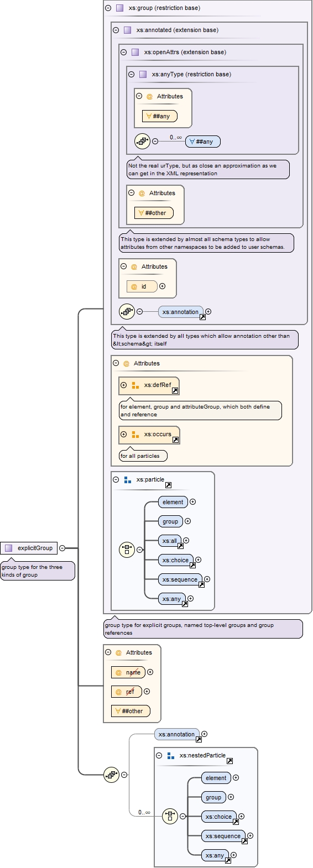Select the id attribute node
Image resolution: width=313 pixels, height=868 pixels.
tap(142, 286)
